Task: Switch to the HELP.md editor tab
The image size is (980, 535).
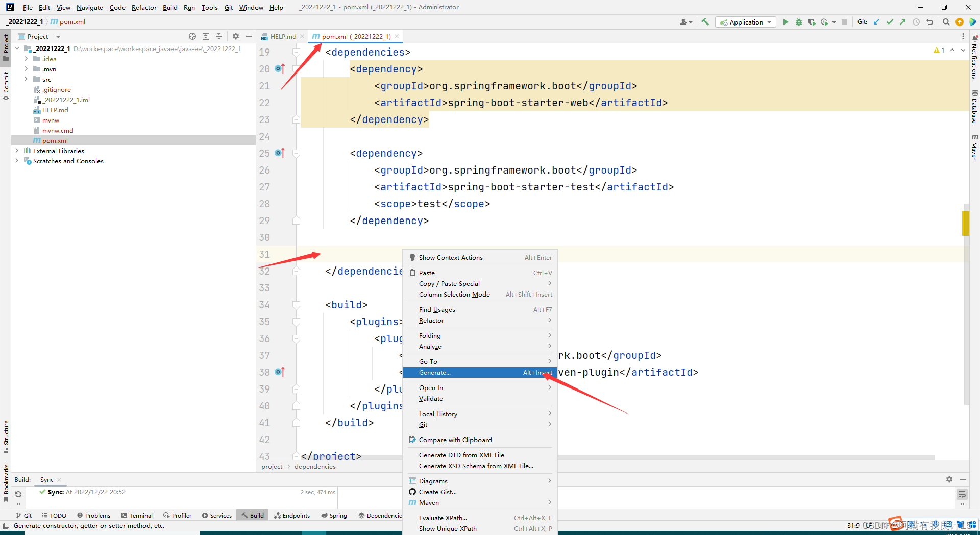Action: tap(282, 36)
